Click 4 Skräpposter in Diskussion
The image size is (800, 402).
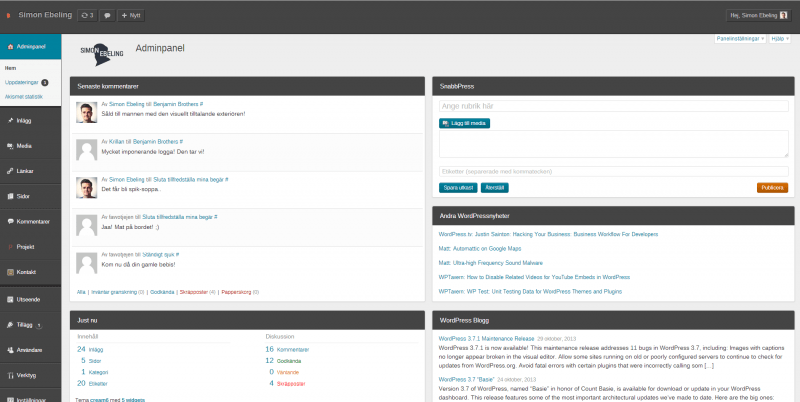click(x=287, y=384)
